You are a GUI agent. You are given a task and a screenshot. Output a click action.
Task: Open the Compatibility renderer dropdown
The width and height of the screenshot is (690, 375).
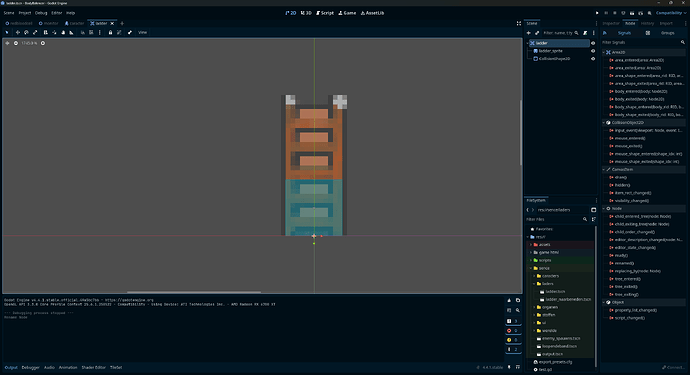pos(671,13)
